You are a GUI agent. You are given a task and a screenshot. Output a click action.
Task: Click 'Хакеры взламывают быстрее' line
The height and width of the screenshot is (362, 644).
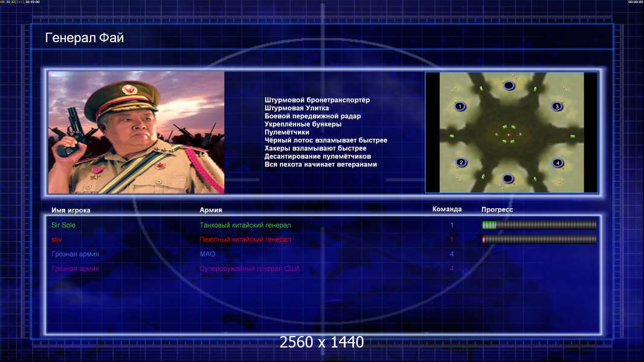pyautogui.click(x=315, y=148)
